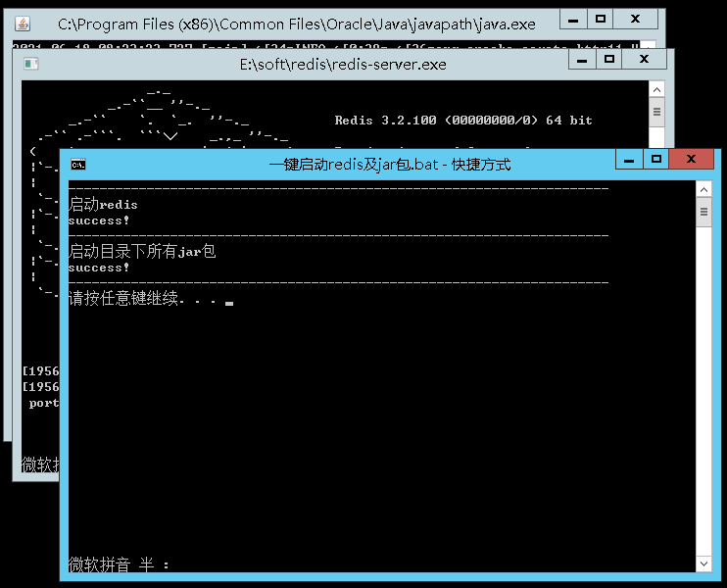Viewport: 727px width, 588px height.
Task: Minimize the bat shortcut console window
Action: tap(629, 160)
